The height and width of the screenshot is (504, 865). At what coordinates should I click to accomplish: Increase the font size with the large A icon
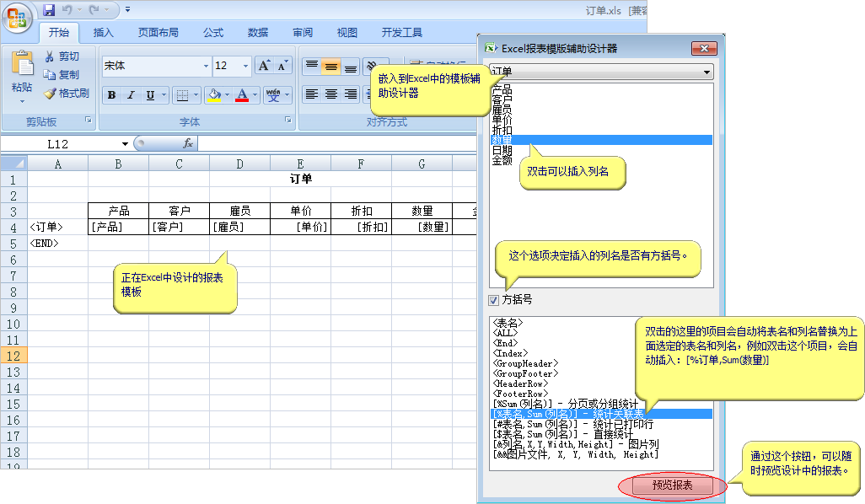[x=264, y=66]
